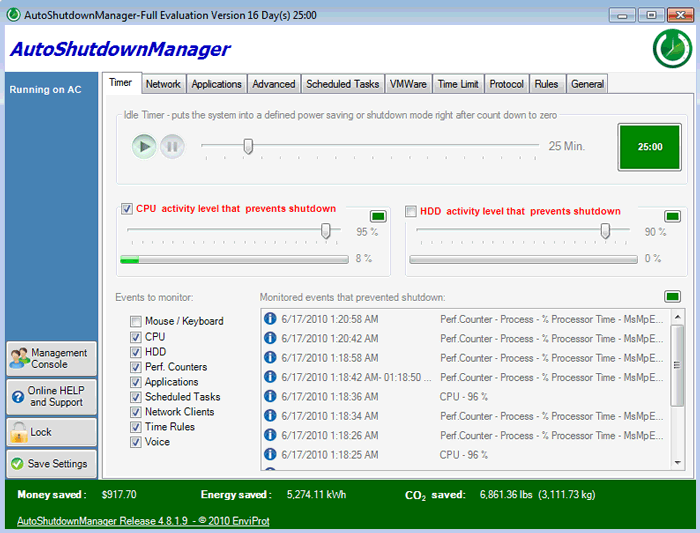Click info icon for 1:18:36 AM event
Screen dimensions: 700x533
270,396
